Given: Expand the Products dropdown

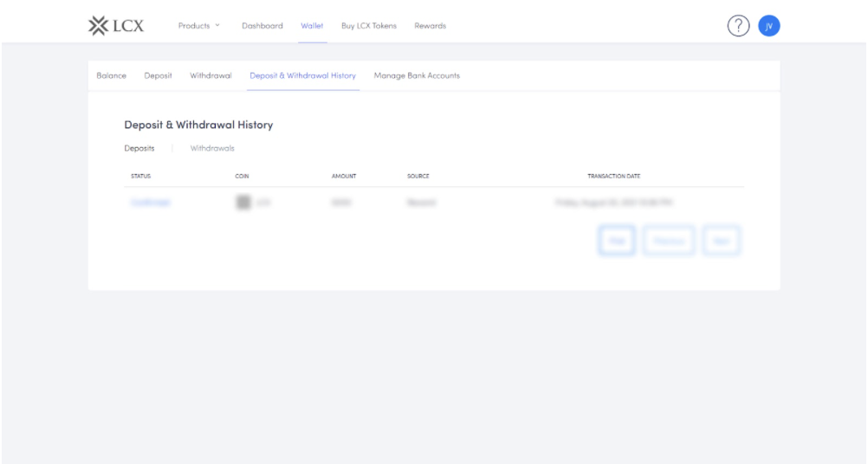Looking at the screenshot, I should [x=198, y=26].
